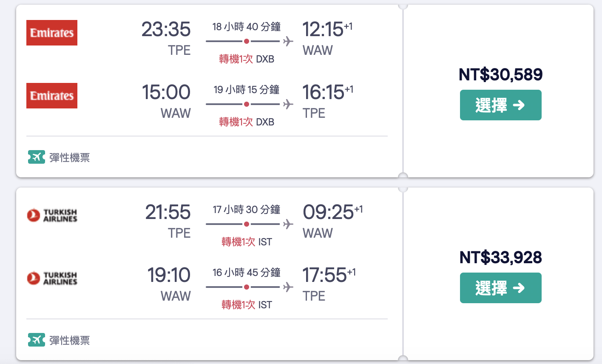The image size is (602, 364).
Task: Click Turkish Airlines logo on 21:55 flight
Action: click(x=52, y=215)
